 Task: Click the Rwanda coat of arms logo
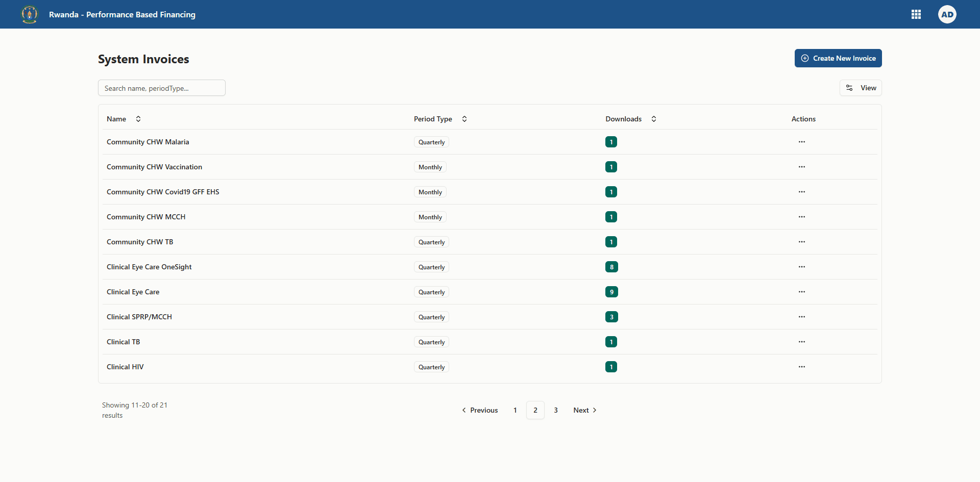29,14
